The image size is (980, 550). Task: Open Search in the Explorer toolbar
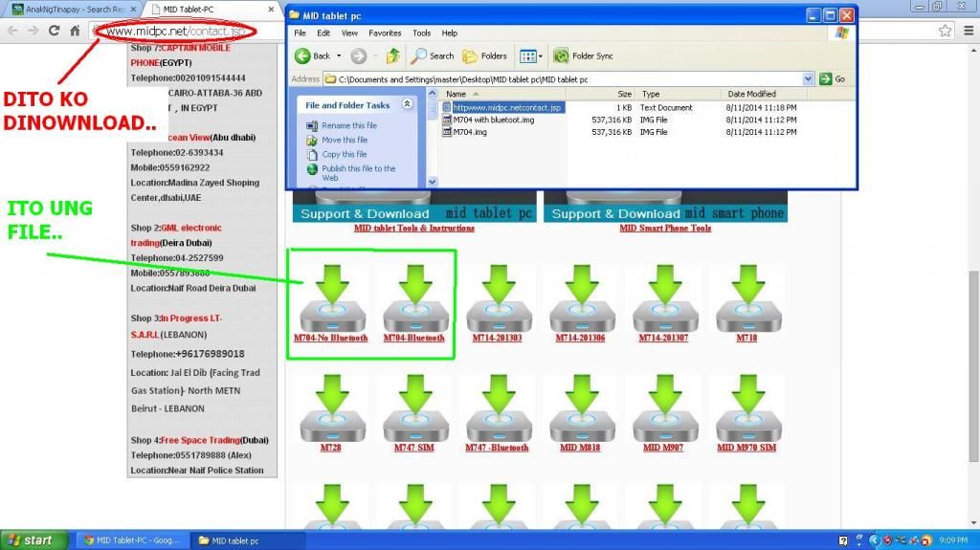432,55
